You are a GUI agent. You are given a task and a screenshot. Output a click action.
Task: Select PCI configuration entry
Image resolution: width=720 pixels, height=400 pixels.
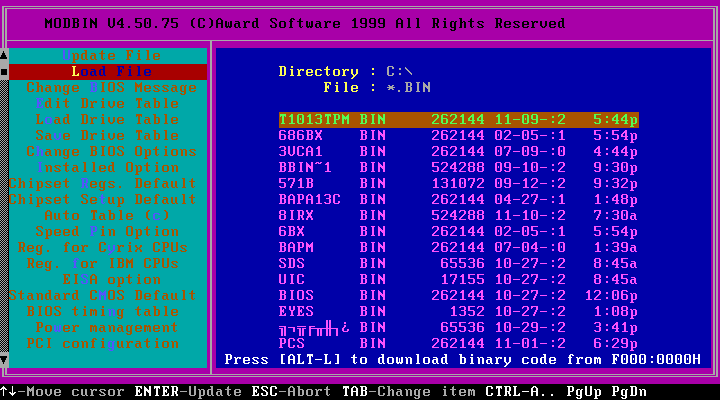(103, 344)
